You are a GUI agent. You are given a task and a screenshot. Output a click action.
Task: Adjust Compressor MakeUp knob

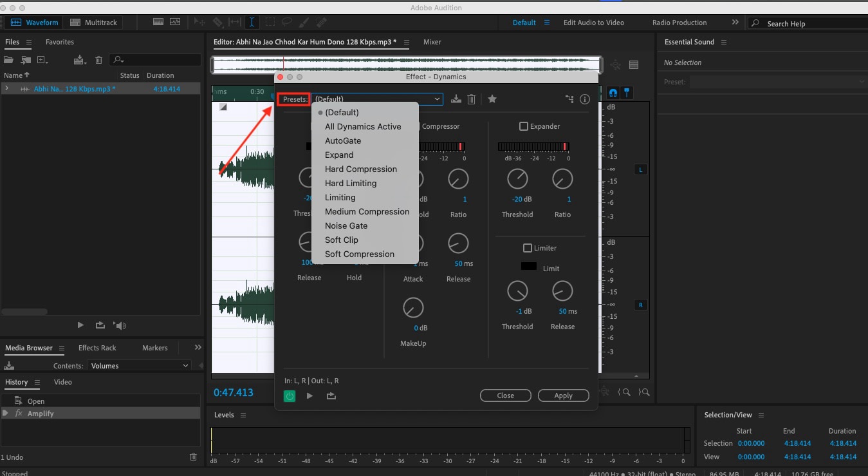[413, 308]
